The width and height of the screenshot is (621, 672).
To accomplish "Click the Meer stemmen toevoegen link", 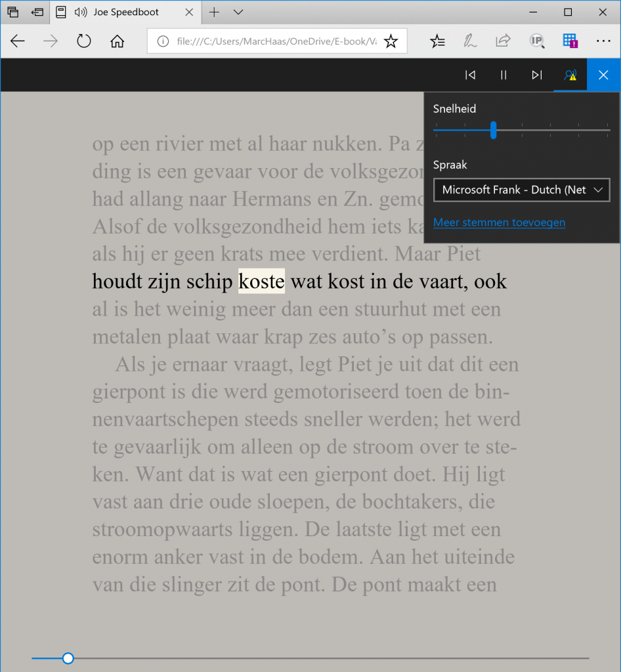I will (x=499, y=222).
